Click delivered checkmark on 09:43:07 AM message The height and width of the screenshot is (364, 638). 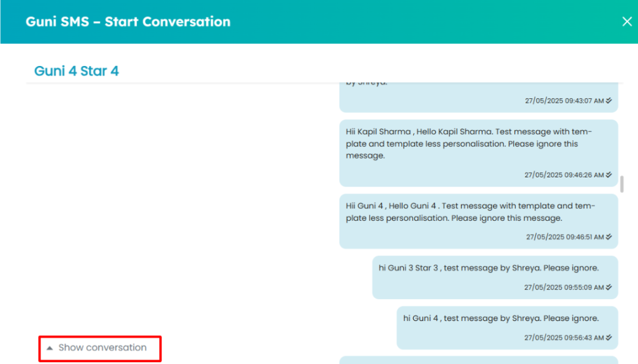tap(609, 100)
